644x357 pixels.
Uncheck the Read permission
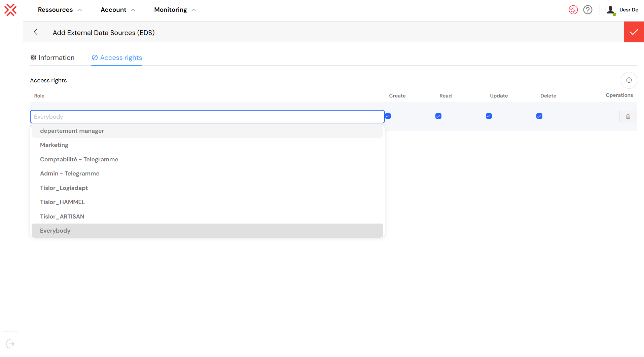(438, 116)
